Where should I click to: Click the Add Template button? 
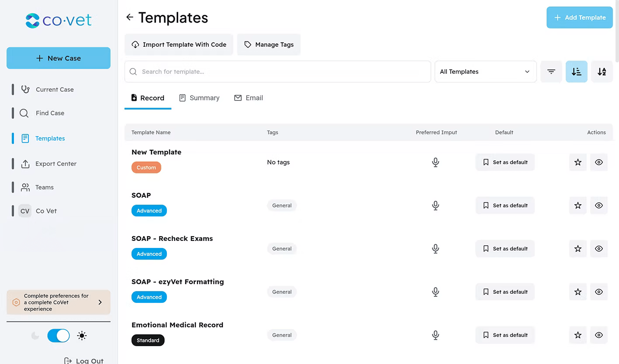[x=580, y=17]
